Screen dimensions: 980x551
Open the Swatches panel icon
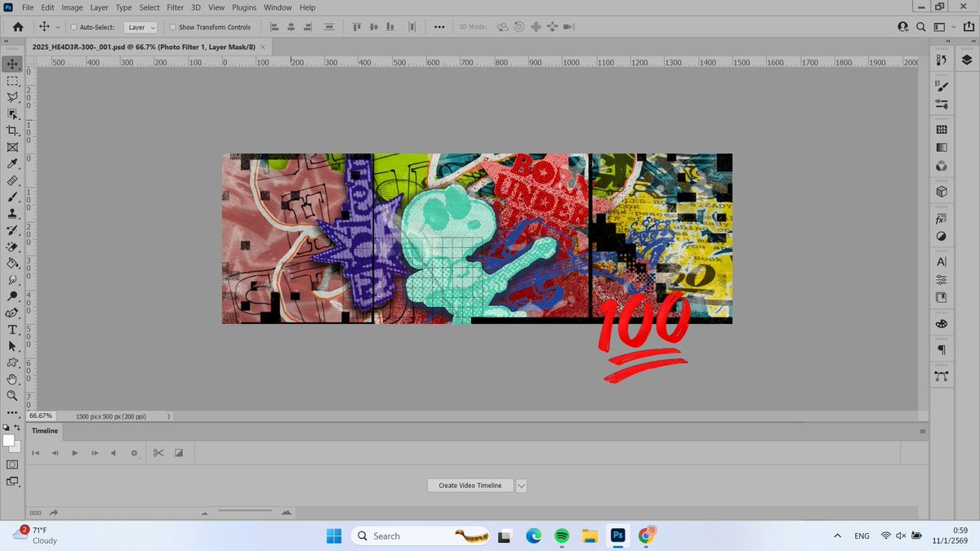click(942, 129)
